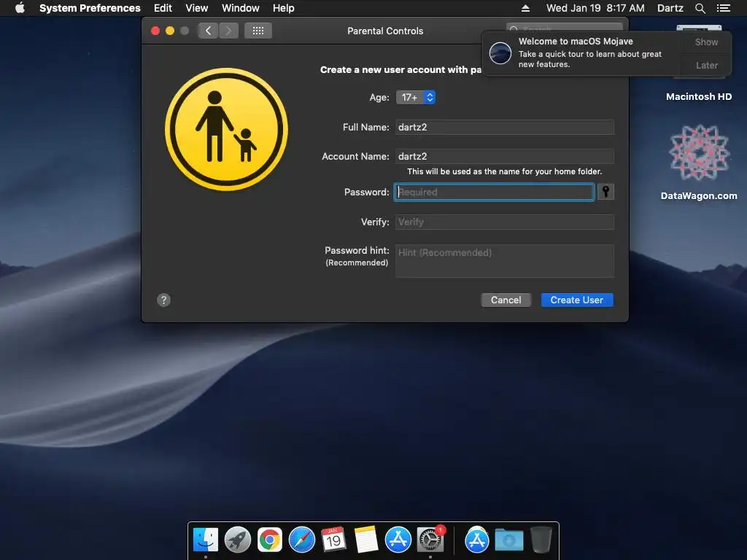This screenshot has height=560, width=747.
Task: Open Launchpad rocket in the Dock
Action: pos(238,540)
